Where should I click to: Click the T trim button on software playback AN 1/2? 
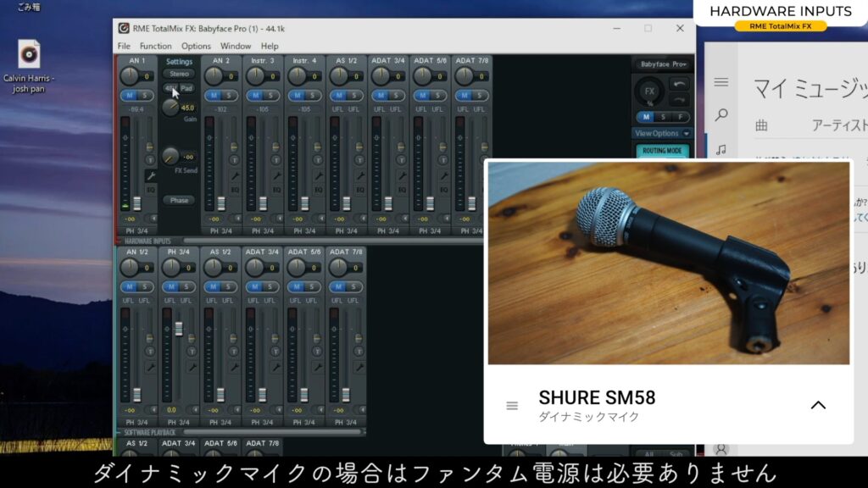tap(150, 352)
